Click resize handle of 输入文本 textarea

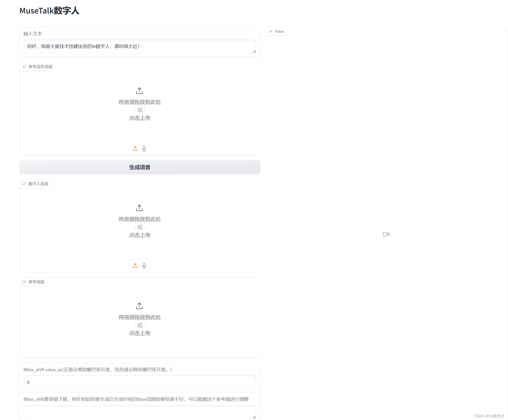(254, 52)
